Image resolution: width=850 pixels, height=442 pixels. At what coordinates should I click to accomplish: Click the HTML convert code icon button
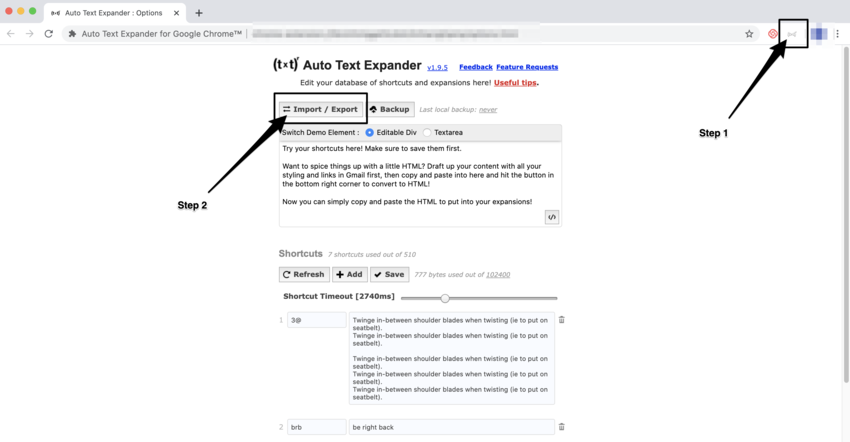click(551, 217)
